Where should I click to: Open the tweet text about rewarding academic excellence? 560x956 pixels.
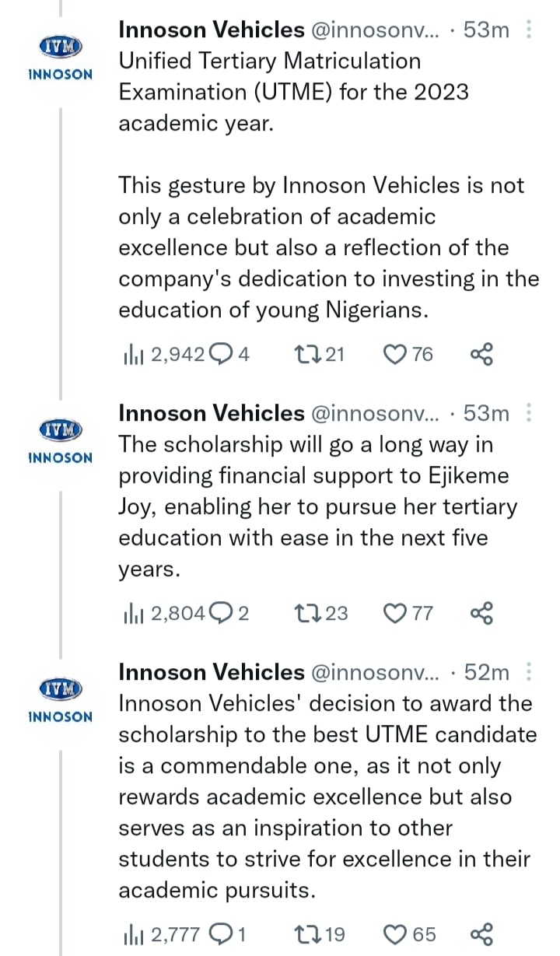tap(327, 797)
